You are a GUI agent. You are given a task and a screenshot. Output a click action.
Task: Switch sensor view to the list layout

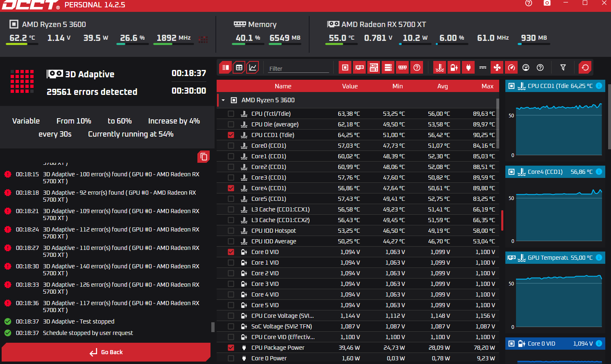(225, 67)
